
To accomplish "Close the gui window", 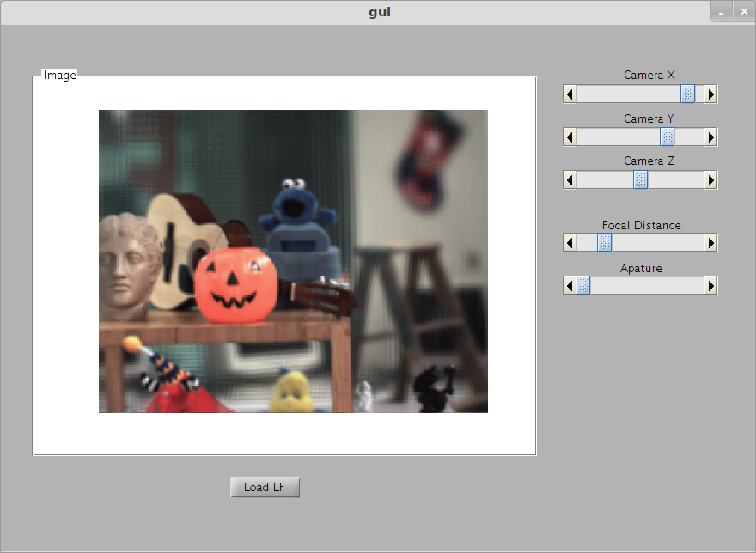I will tap(744, 13).
